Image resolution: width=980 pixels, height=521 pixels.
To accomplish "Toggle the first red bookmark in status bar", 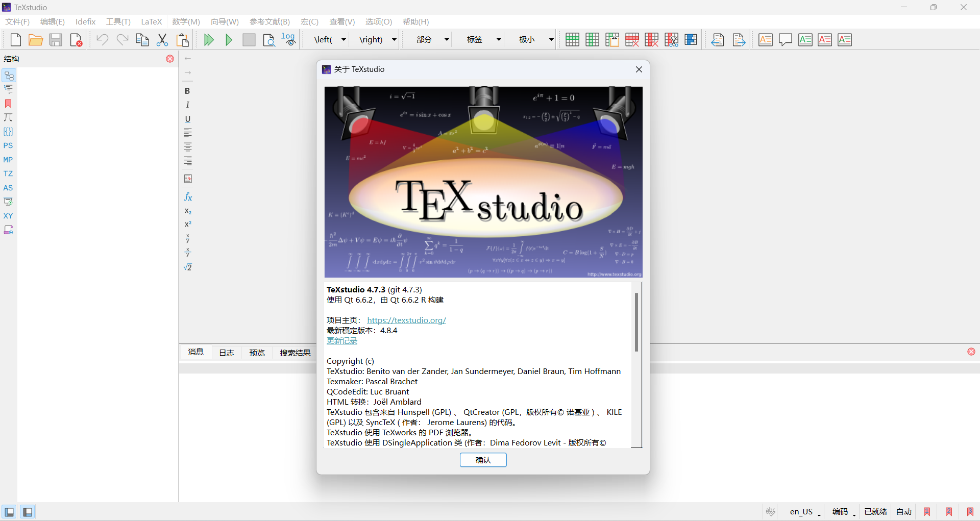I will pyautogui.click(x=927, y=512).
